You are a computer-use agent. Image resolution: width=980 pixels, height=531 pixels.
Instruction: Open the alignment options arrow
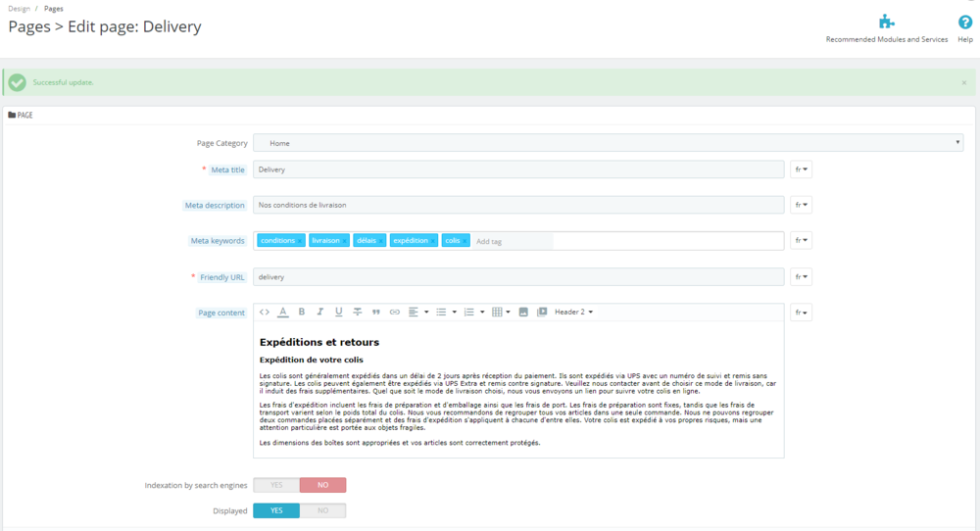[x=426, y=312]
